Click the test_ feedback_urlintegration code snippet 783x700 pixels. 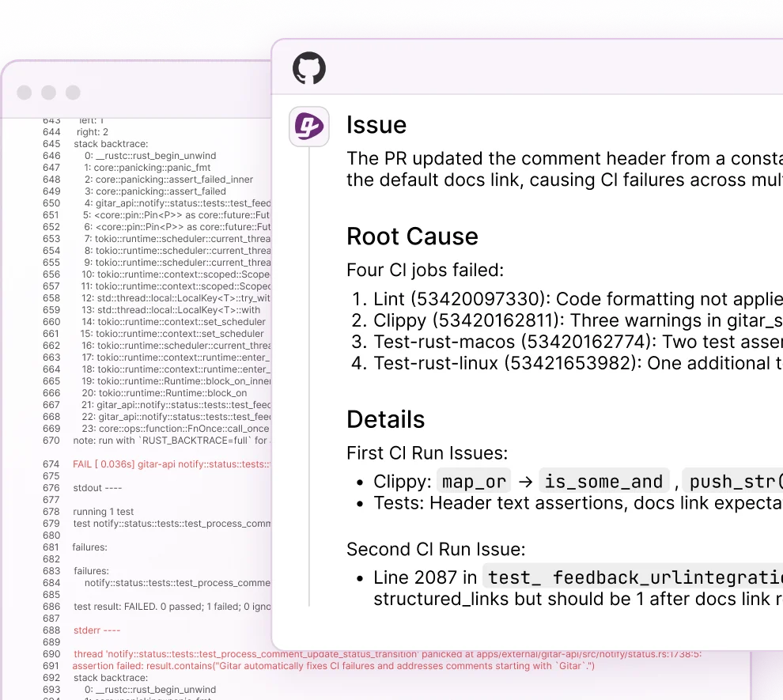[633, 577]
